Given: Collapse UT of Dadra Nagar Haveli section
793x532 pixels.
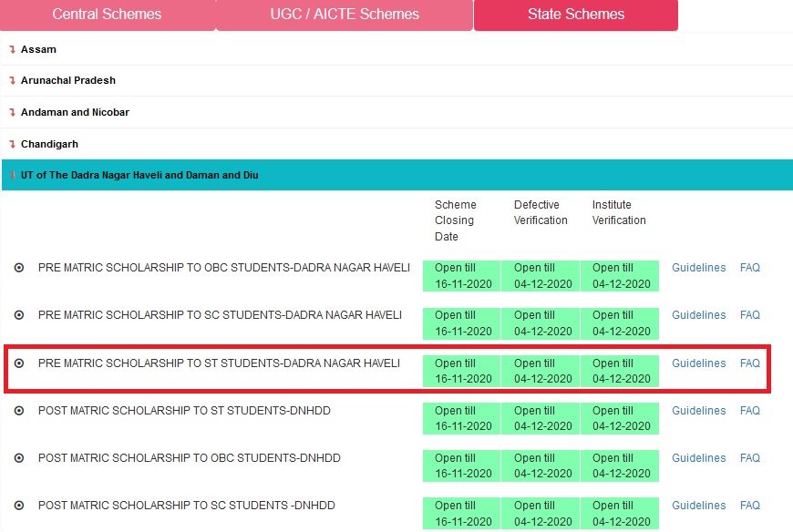Looking at the screenshot, I should pos(397,175).
